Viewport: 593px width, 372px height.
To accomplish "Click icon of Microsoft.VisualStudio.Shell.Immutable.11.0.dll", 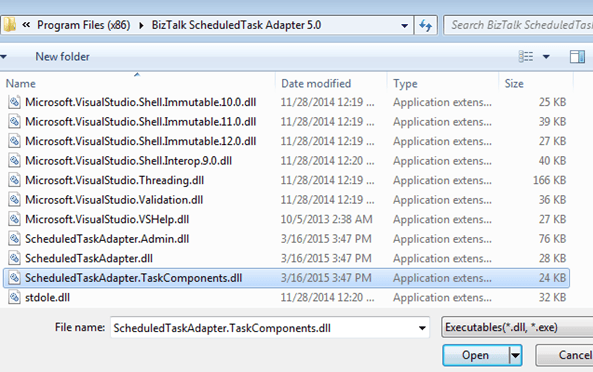I will pyautogui.click(x=14, y=122).
